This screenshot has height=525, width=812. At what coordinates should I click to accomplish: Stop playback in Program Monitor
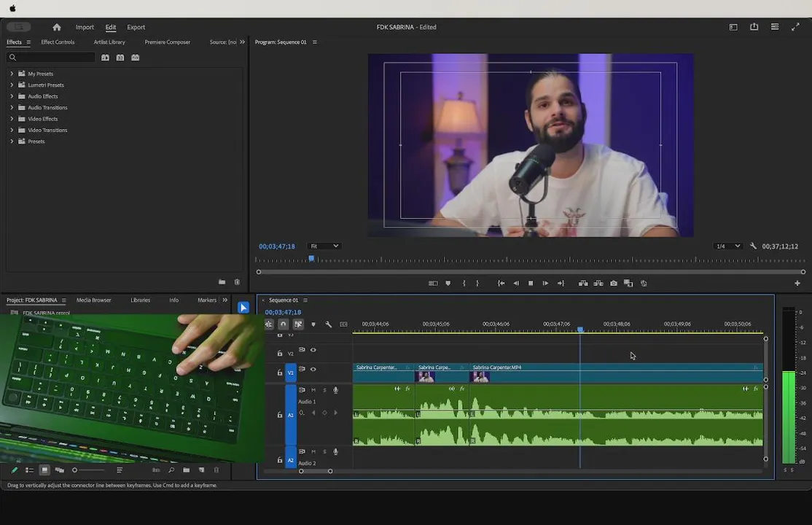531,284
